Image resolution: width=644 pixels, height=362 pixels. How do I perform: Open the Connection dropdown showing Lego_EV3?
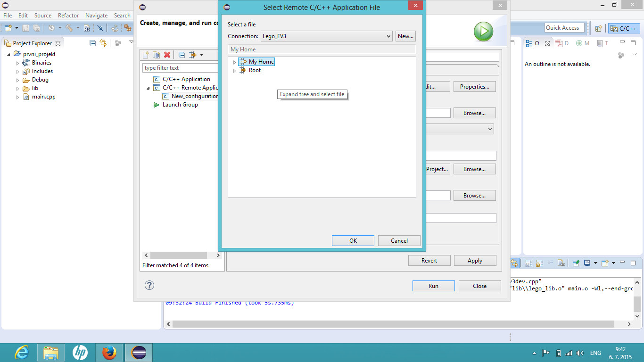tap(326, 36)
